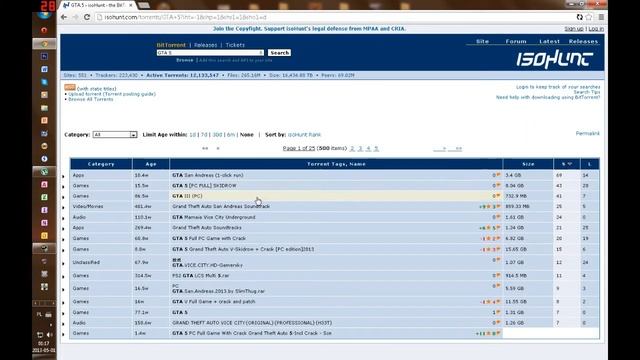
Task: Click the flag icon in the GTA San Andreas (1-click run) row
Action: [x=498, y=175]
